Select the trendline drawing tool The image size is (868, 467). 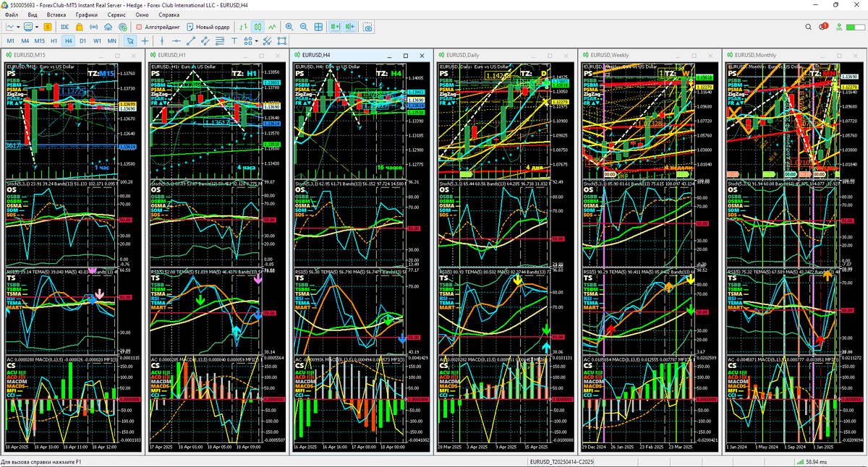191,41
